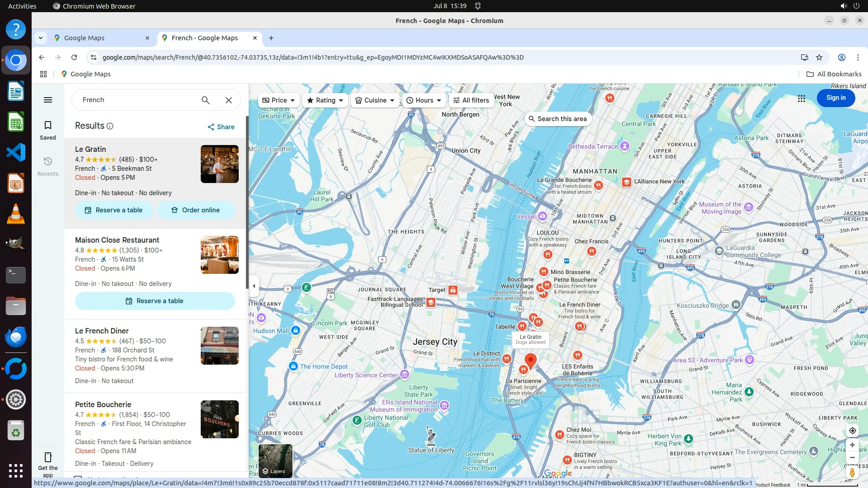Open the Google apps grid icon
This screenshot has width=868, height=488.
802,99
